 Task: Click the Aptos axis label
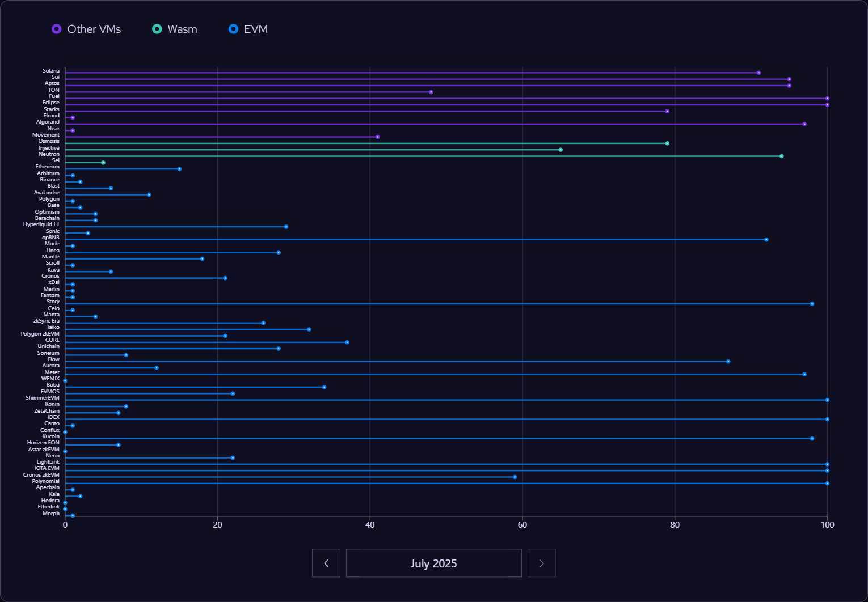pos(52,83)
